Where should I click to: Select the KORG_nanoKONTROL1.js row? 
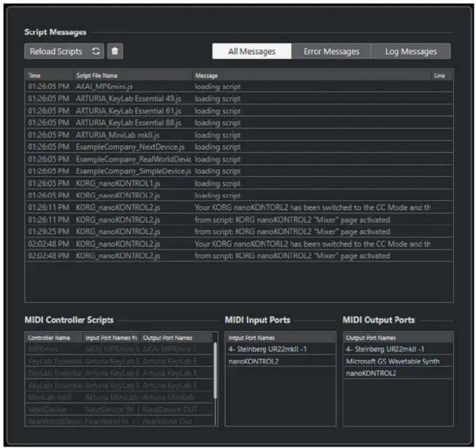point(239,183)
